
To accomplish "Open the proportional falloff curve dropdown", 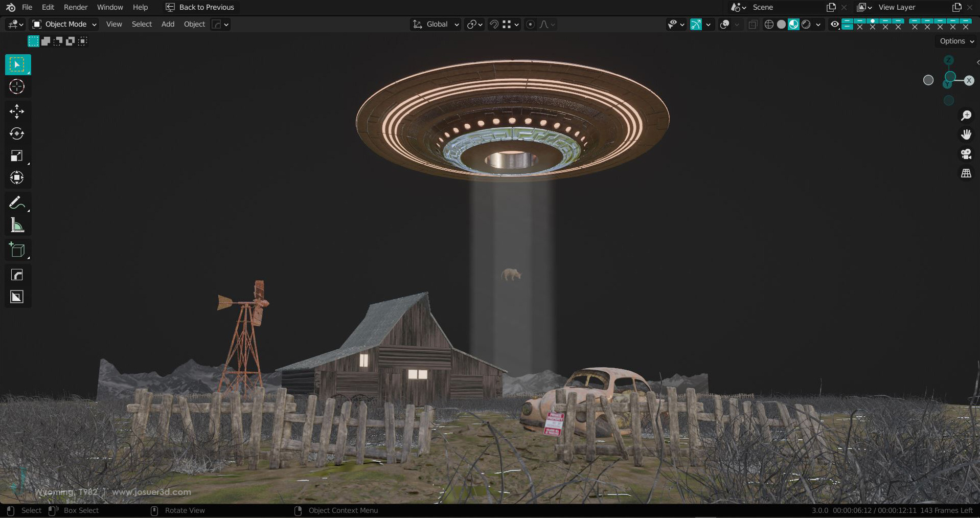I will coord(547,24).
